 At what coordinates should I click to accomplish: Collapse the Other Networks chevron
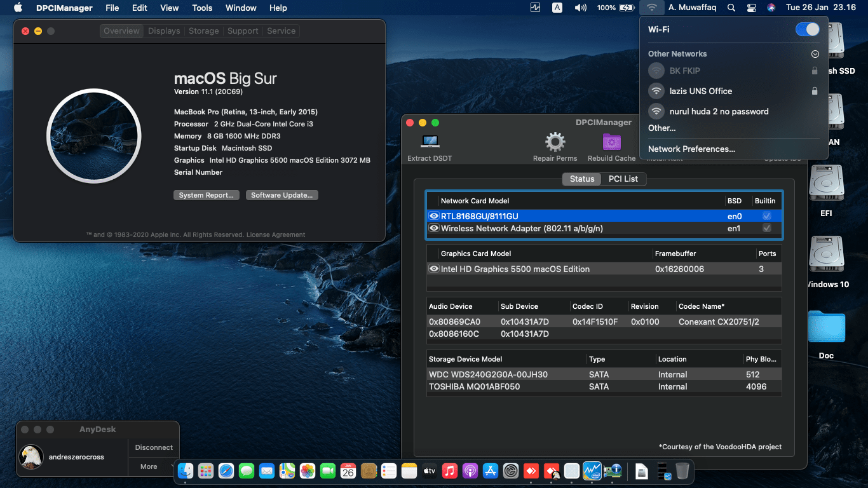[x=815, y=54]
